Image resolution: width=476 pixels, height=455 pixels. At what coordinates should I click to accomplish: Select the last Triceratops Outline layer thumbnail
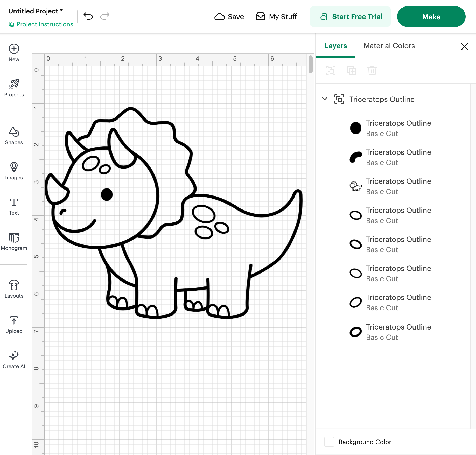[x=356, y=332]
